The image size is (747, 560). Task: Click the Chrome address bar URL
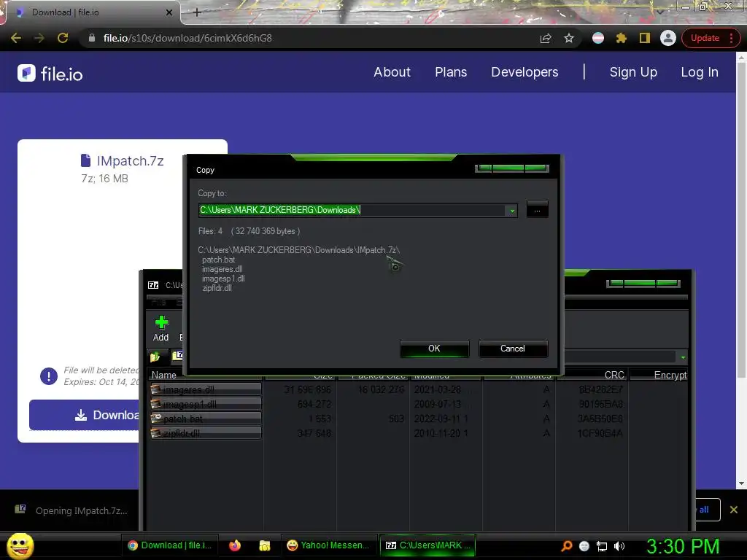coord(187,38)
